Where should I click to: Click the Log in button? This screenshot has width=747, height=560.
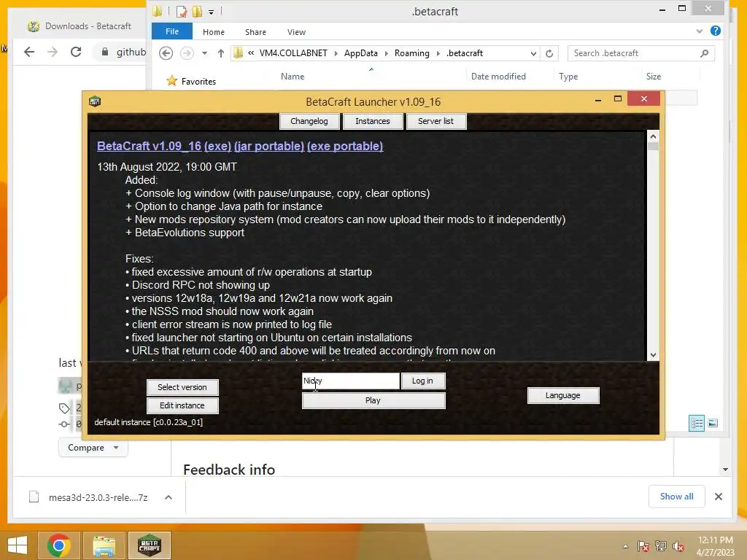422,381
